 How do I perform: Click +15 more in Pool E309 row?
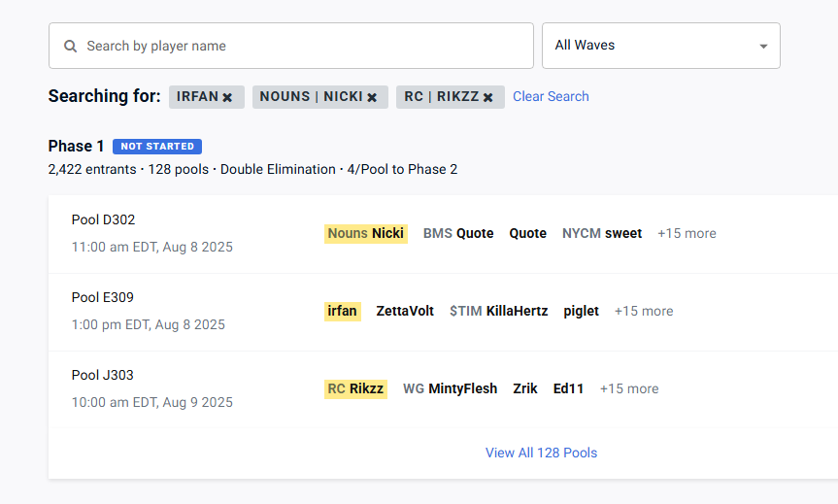tap(644, 311)
